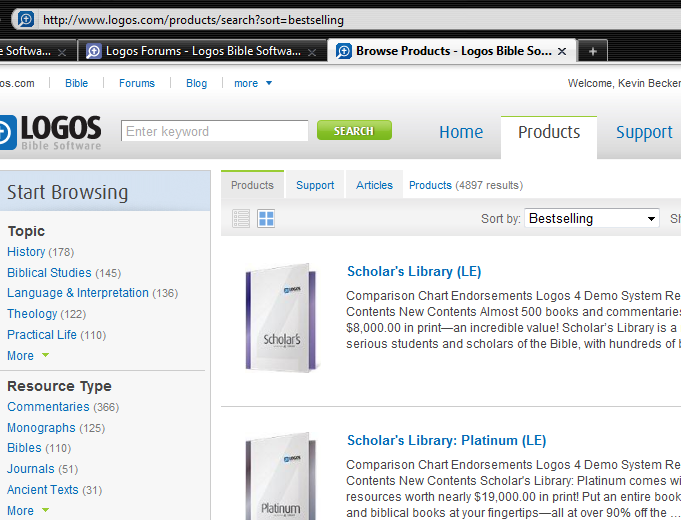This screenshot has width=681, height=520.
Task: Filter by Practical Life topic
Action: coord(42,335)
